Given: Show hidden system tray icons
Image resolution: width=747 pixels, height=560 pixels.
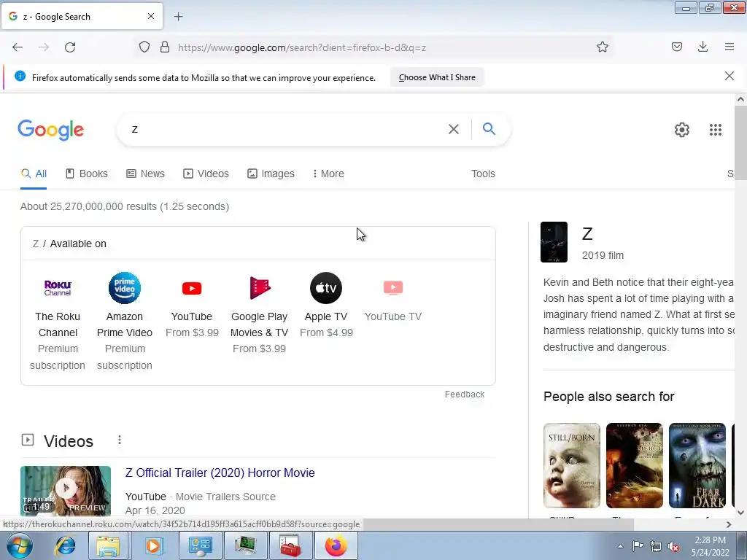Looking at the screenshot, I should point(620,546).
